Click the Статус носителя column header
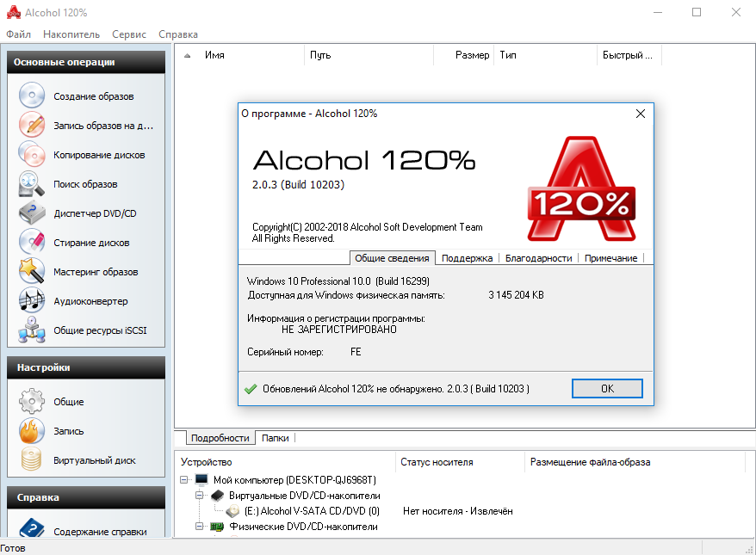 460,461
